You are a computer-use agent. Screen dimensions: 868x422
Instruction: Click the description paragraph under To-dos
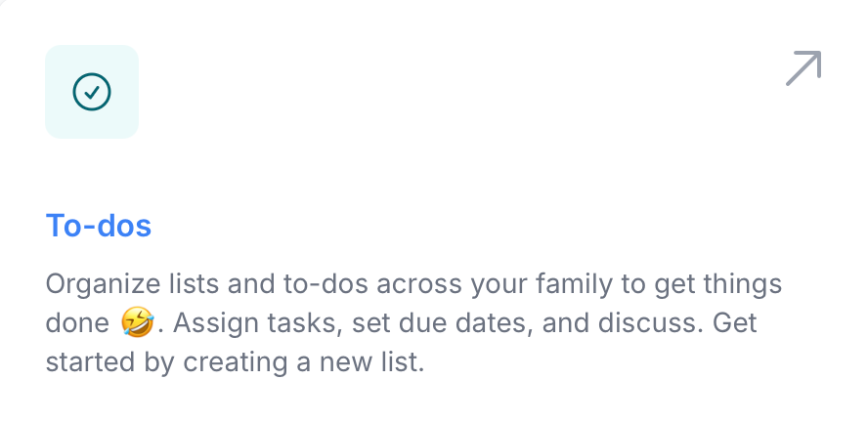coord(413,323)
